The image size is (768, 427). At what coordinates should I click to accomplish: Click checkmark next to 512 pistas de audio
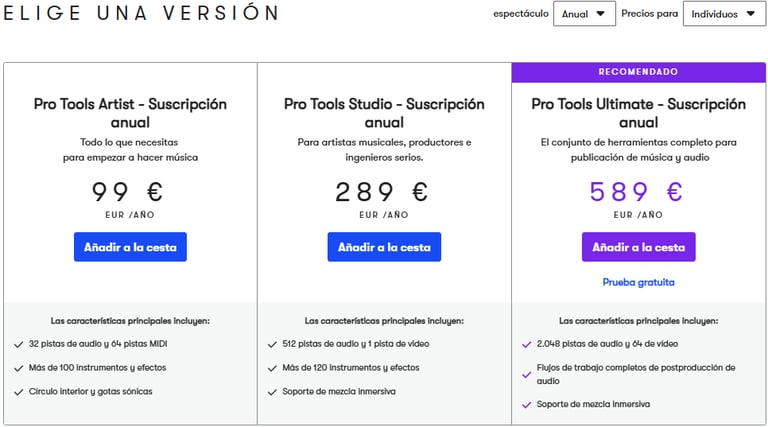click(272, 344)
